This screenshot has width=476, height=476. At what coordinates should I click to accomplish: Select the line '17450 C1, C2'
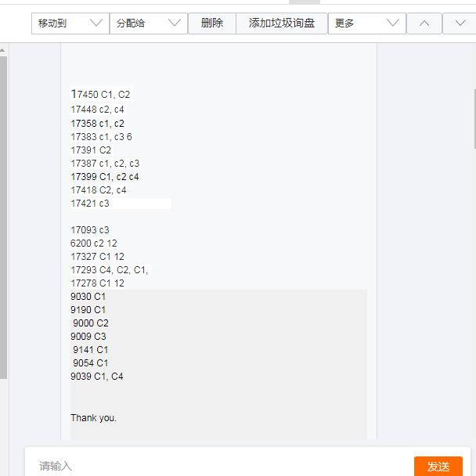pyautogui.click(x=100, y=95)
